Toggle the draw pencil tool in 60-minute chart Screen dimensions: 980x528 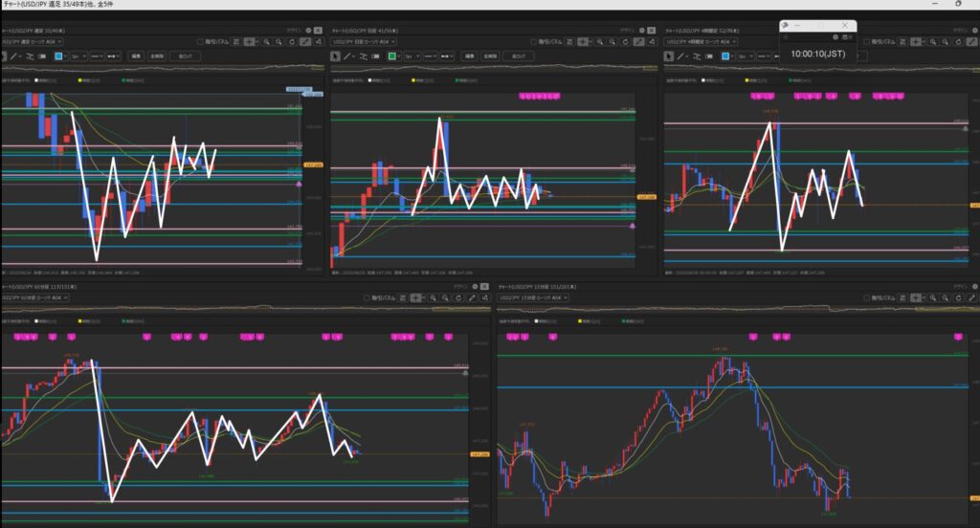tap(472, 298)
